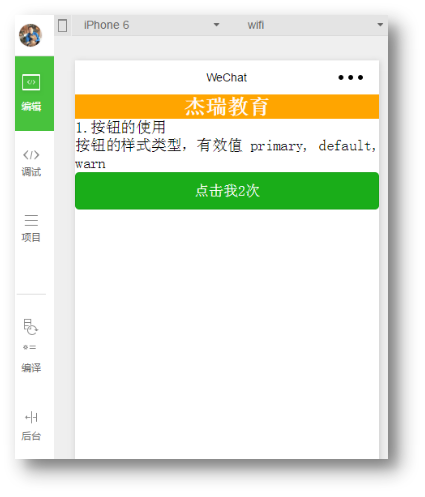Click the dropdown arrow next to wifi
The width and height of the screenshot is (425, 497).
click(380, 25)
